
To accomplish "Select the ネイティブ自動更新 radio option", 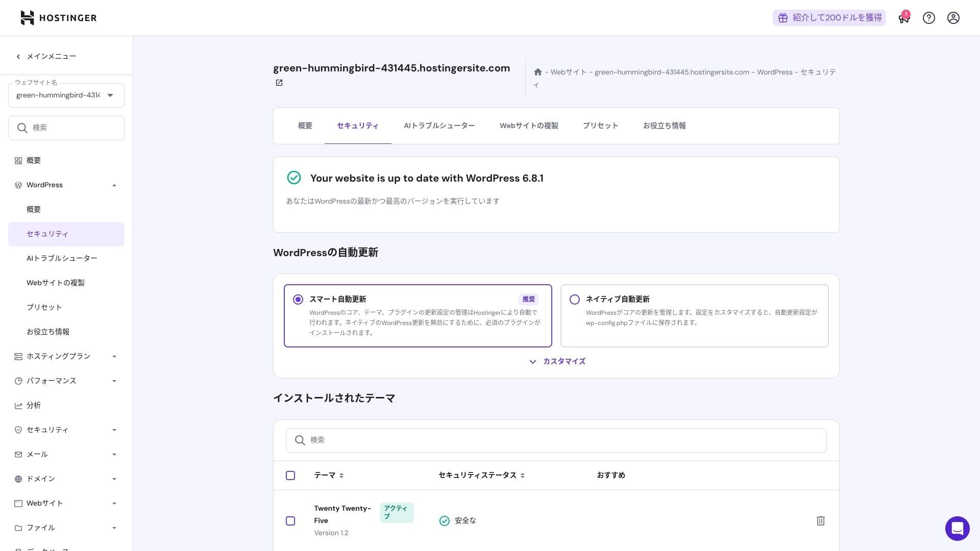I will 575,299.
